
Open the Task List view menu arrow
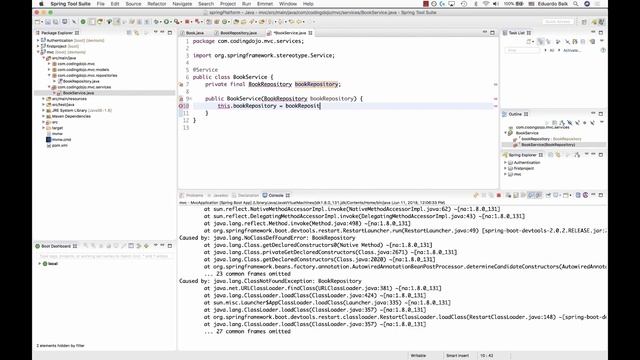tap(602, 42)
